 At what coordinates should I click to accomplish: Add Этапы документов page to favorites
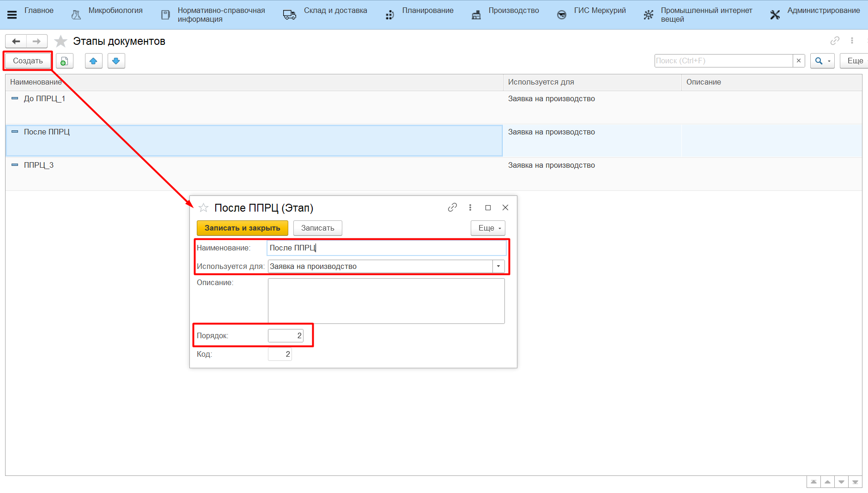(61, 42)
